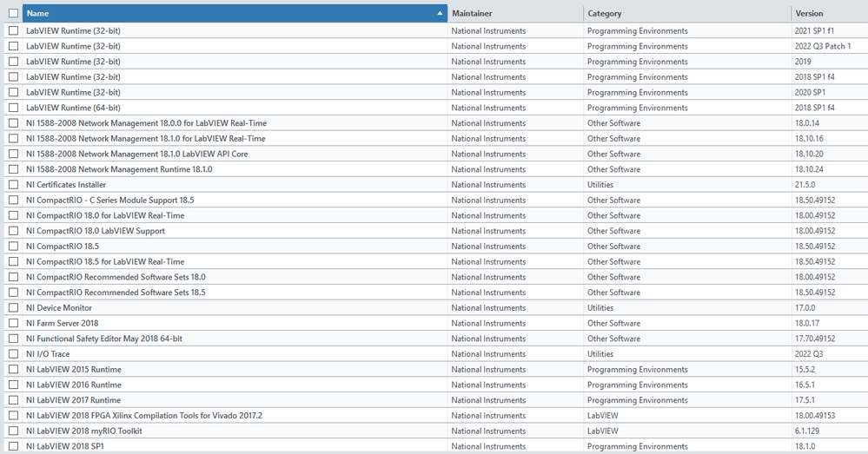Screen dimensions: 868x454
Task: Check the box for LabVIEW Runtime (32-bit) 2018 SP1 f4
Action: [x=13, y=77]
